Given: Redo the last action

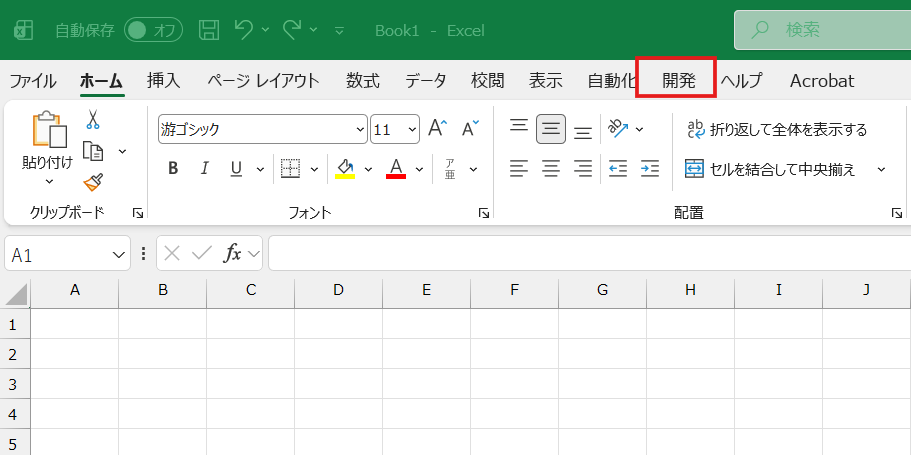Looking at the screenshot, I should pos(292,29).
